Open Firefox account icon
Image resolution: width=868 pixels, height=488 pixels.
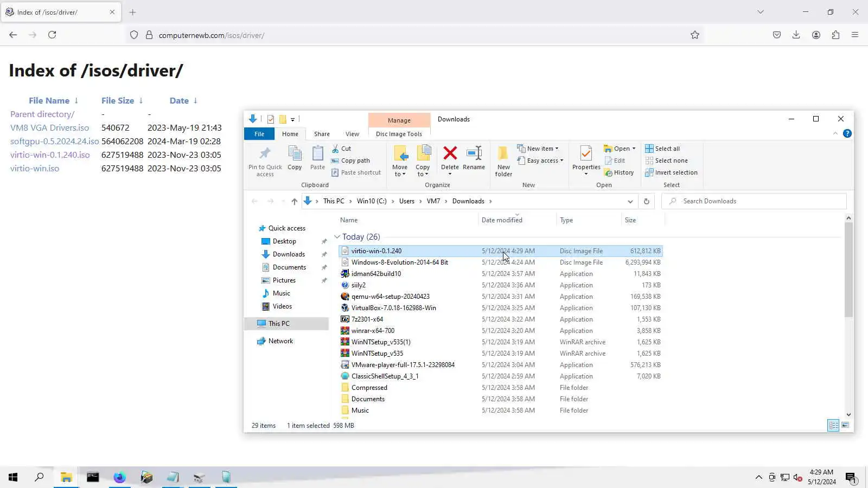point(816,35)
